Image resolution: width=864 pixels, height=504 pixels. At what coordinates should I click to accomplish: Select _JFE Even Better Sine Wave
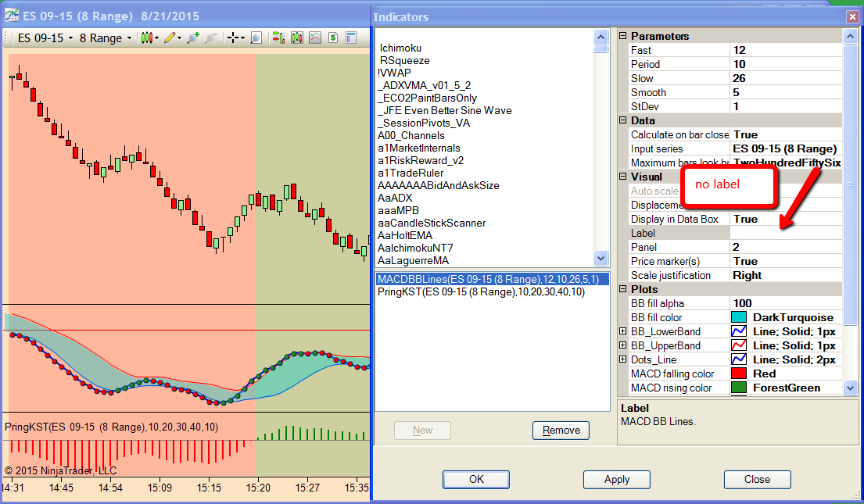[x=445, y=110]
